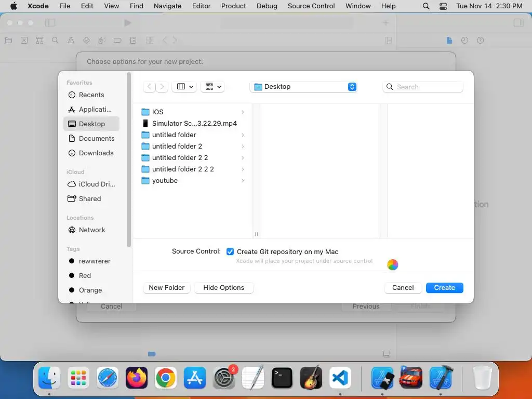Open GarageBand from the Dock
The height and width of the screenshot is (399, 532).
pos(311,378)
